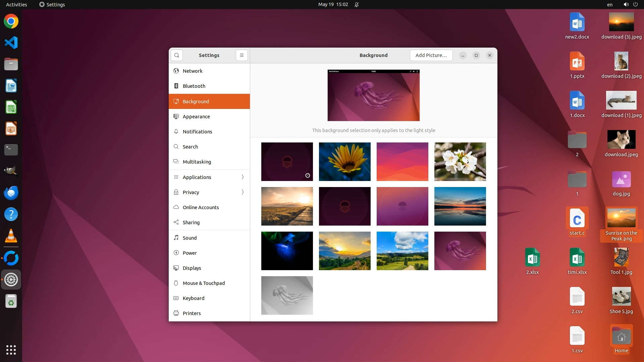Open the Keyboard settings panel
644x362 pixels.
193,298
